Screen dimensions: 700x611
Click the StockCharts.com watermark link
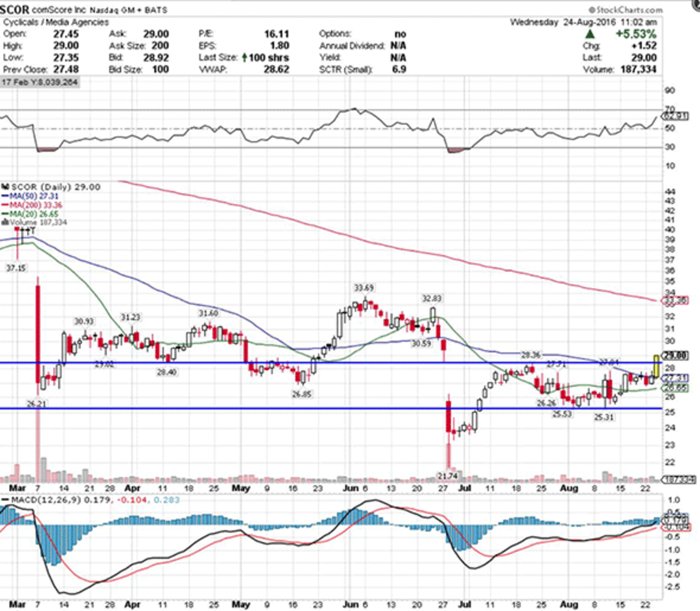click(x=625, y=10)
